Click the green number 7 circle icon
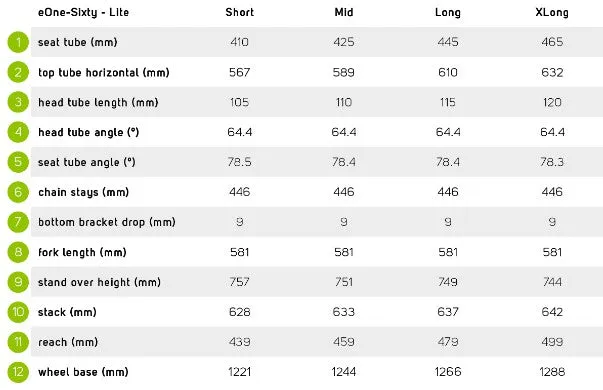The width and height of the screenshot is (603, 390). tap(18, 222)
